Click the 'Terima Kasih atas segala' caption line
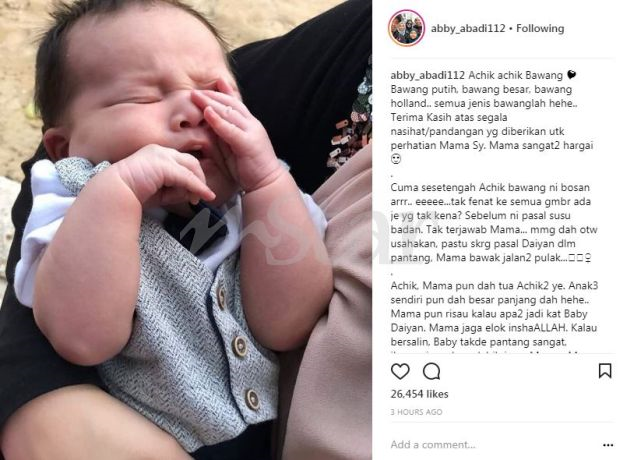Image resolution: width=620 pixels, height=460 pixels. (449, 117)
